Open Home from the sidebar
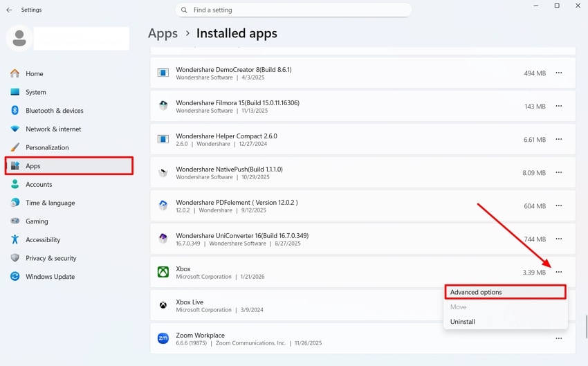Image resolution: width=588 pixels, height=366 pixels. point(69,74)
